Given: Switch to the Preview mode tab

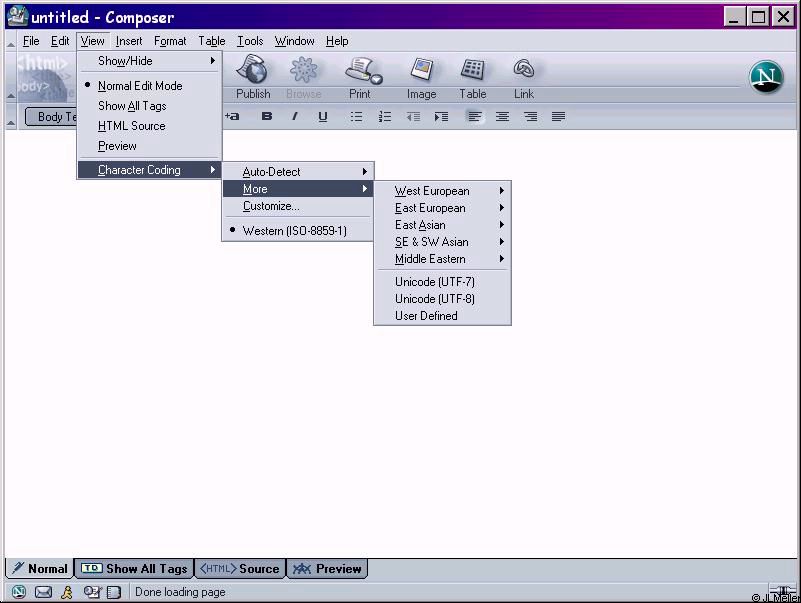Looking at the screenshot, I should point(327,568).
